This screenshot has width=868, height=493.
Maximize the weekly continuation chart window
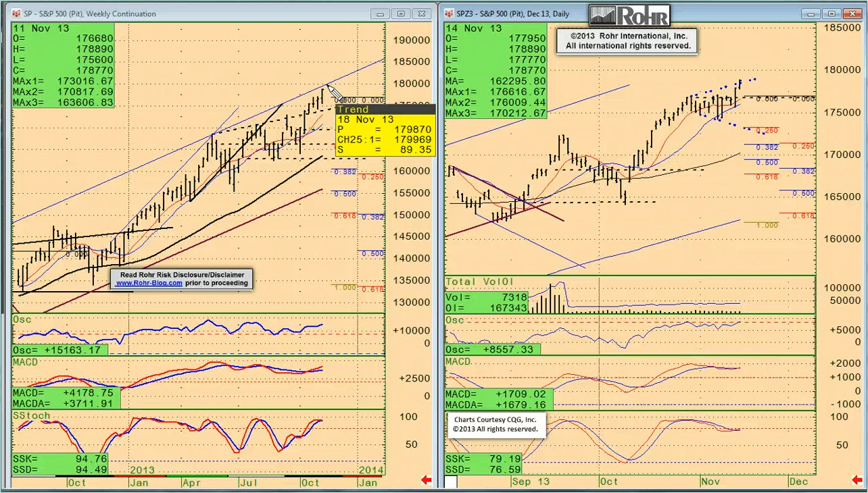click(401, 14)
